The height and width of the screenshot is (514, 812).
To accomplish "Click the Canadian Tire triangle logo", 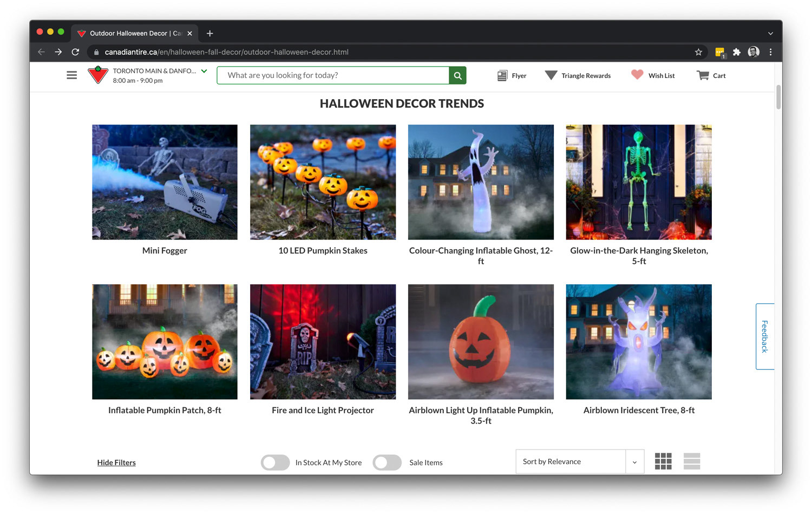I will [x=98, y=75].
